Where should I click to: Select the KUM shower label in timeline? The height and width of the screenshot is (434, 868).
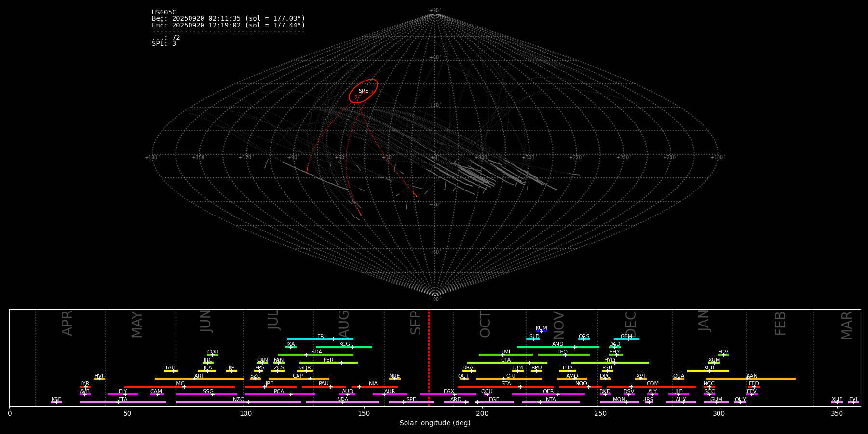click(542, 328)
